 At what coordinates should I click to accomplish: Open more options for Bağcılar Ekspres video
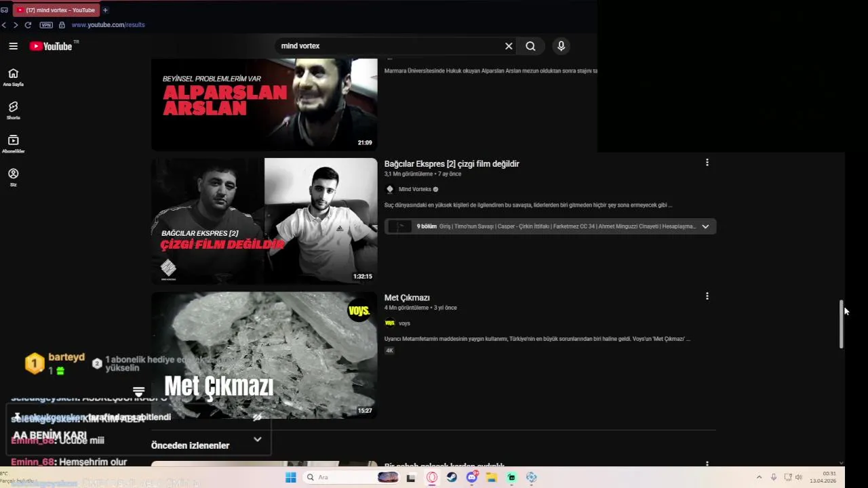tap(707, 163)
